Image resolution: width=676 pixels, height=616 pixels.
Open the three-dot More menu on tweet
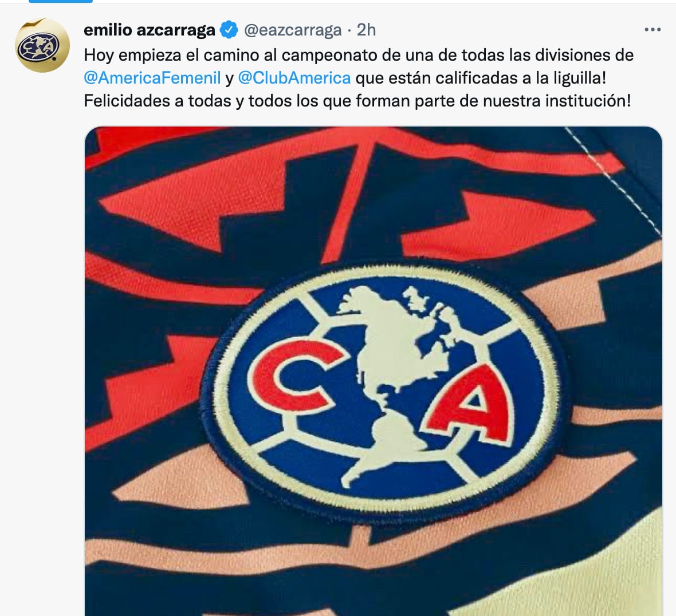[653, 30]
